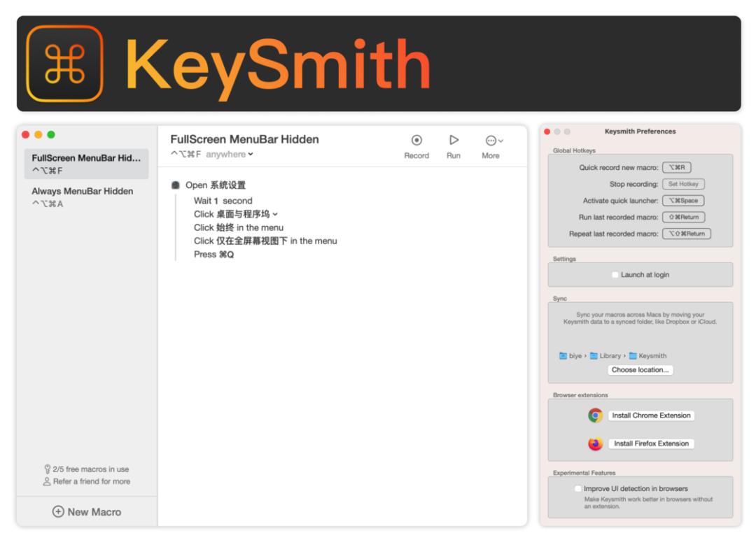
Task: Select the Click 始终 in the menu step
Action: (x=239, y=227)
